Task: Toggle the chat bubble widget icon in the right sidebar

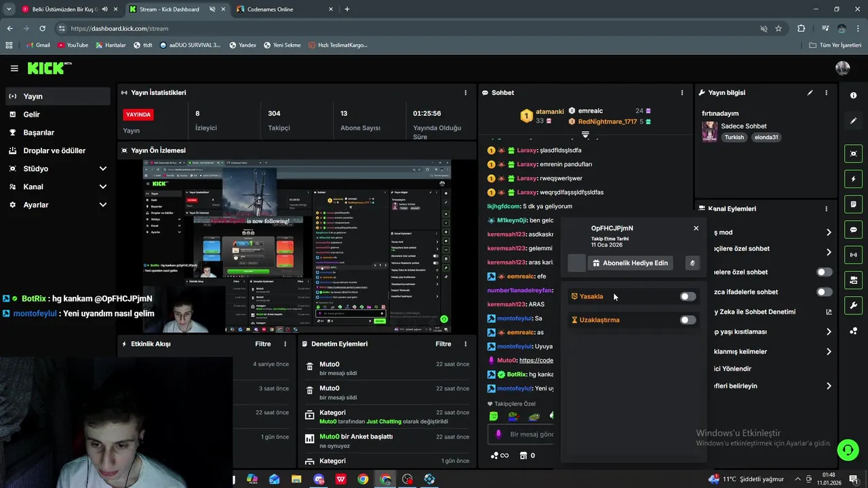Action: [853, 230]
